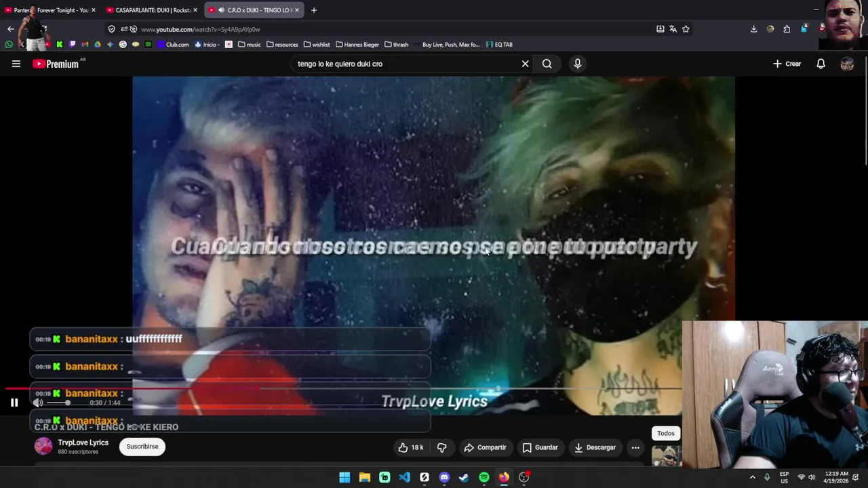Screen dimensions: 868x488
Task: Open the WhatsApp bookmark icon
Action: pos(9,45)
